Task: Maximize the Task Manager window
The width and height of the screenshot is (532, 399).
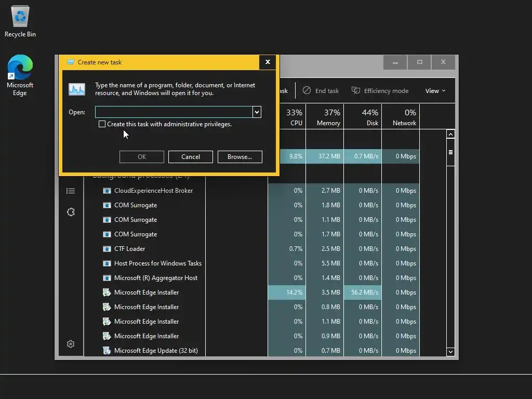Action: [420, 62]
